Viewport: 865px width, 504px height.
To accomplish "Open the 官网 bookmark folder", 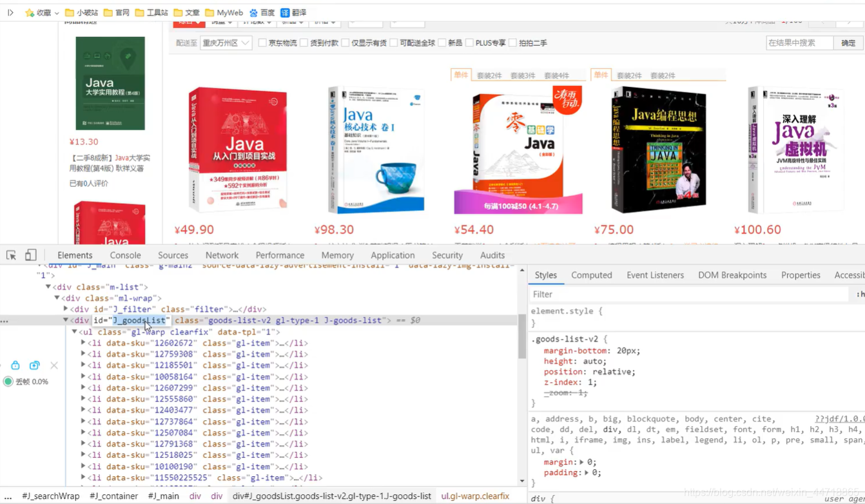I will coord(117,12).
